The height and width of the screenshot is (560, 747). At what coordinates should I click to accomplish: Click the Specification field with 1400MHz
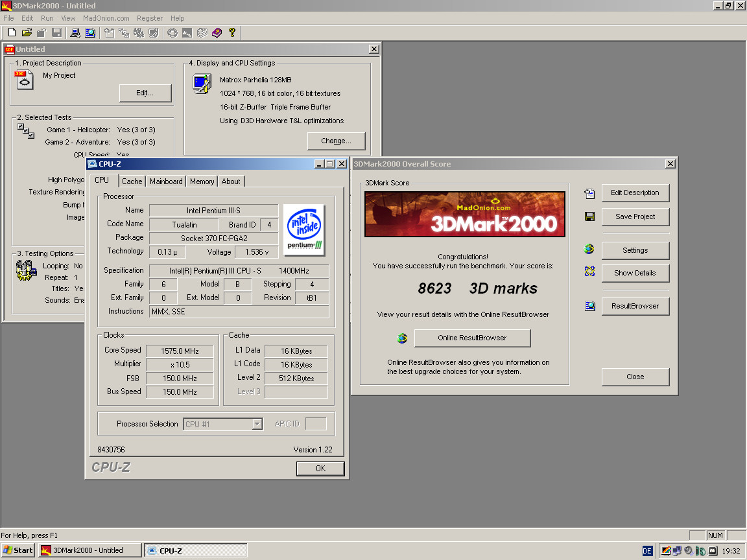[x=239, y=271]
